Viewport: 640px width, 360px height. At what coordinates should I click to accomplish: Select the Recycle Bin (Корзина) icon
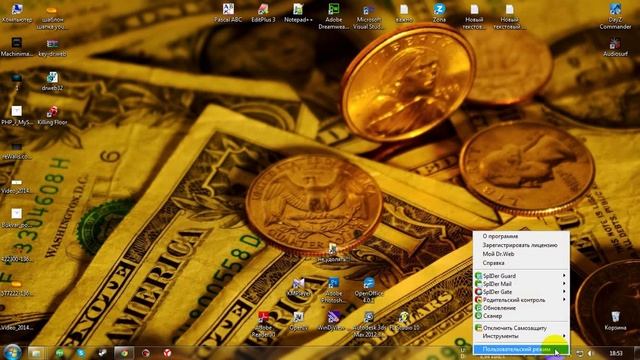tap(615, 320)
